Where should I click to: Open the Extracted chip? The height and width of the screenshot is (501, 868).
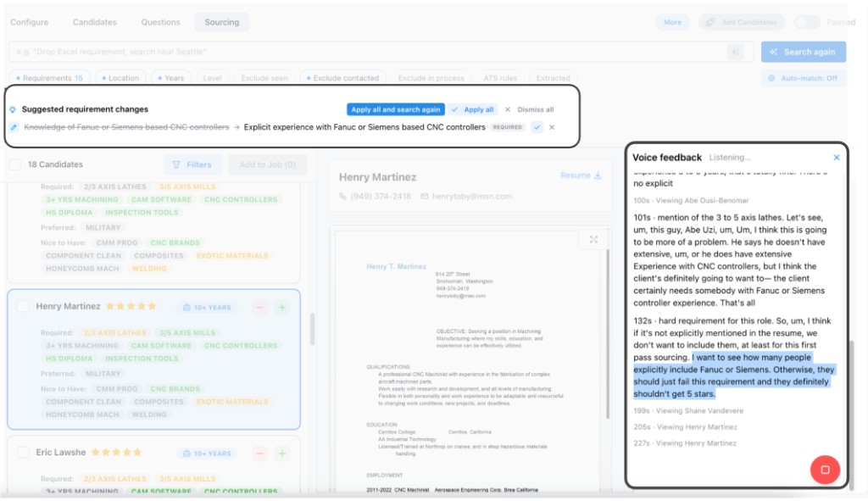553,78
